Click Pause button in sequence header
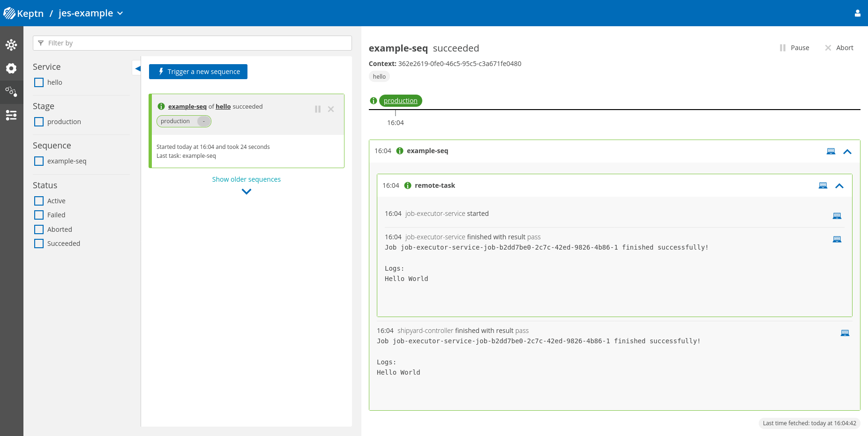Viewport: 868px width, 436px height. [794, 48]
